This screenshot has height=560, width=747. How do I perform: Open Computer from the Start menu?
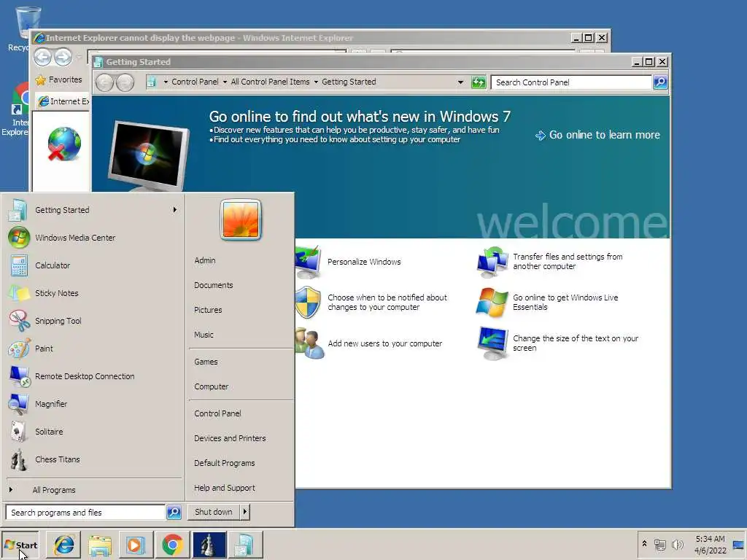pyautogui.click(x=211, y=386)
